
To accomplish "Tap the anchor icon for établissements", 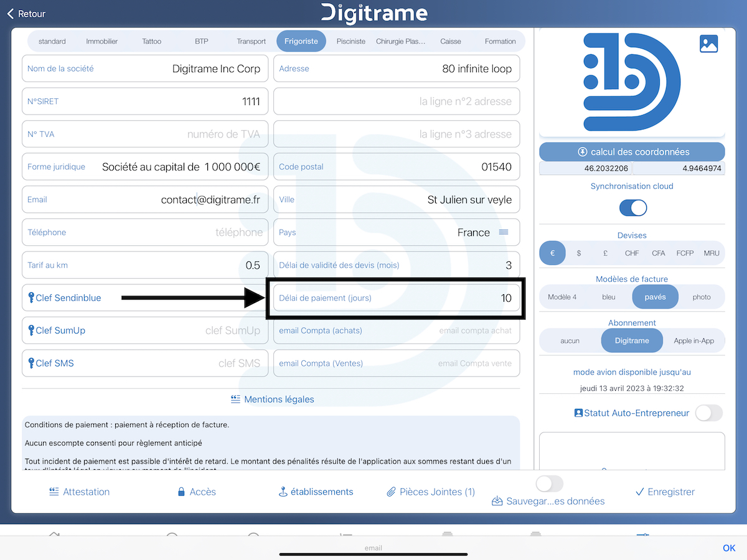I will pyautogui.click(x=283, y=492).
